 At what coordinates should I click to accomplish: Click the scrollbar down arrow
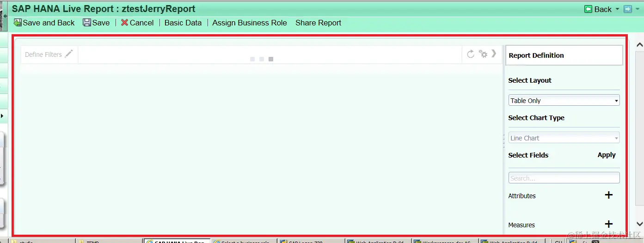(640, 224)
